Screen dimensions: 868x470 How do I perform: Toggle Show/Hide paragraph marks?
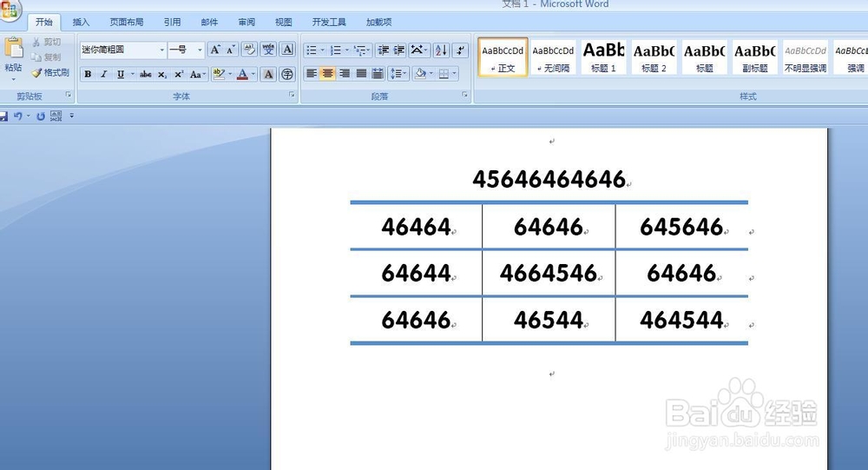point(461,50)
